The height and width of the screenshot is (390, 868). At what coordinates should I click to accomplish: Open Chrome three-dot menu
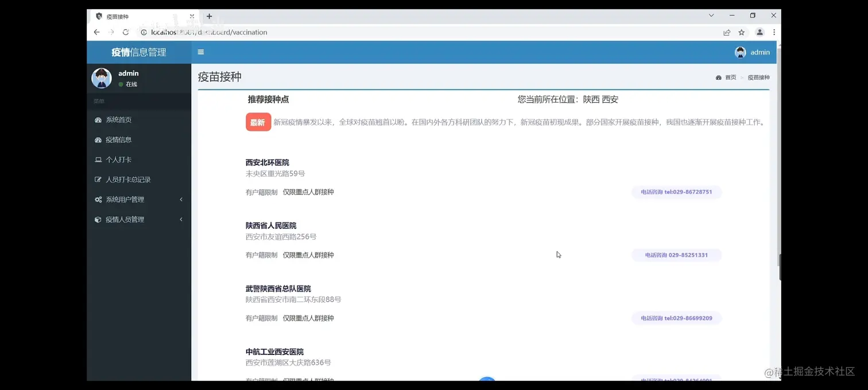[x=774, y=32]
